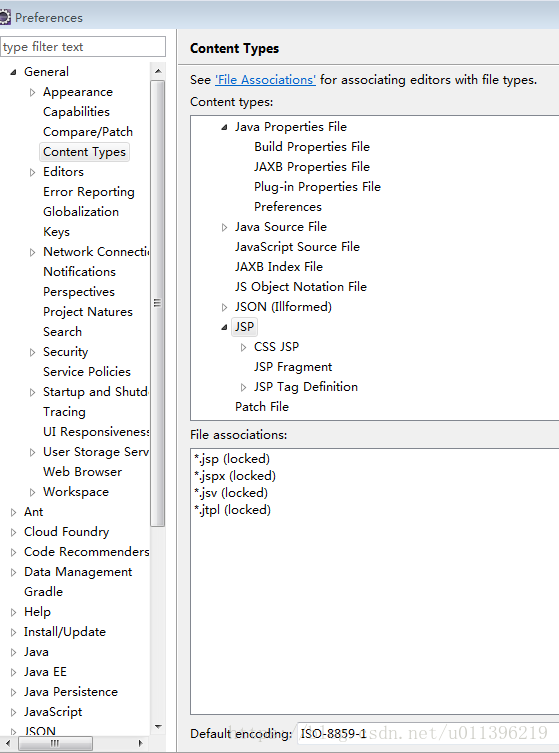Select Build Properties File content type

(312, 147)
